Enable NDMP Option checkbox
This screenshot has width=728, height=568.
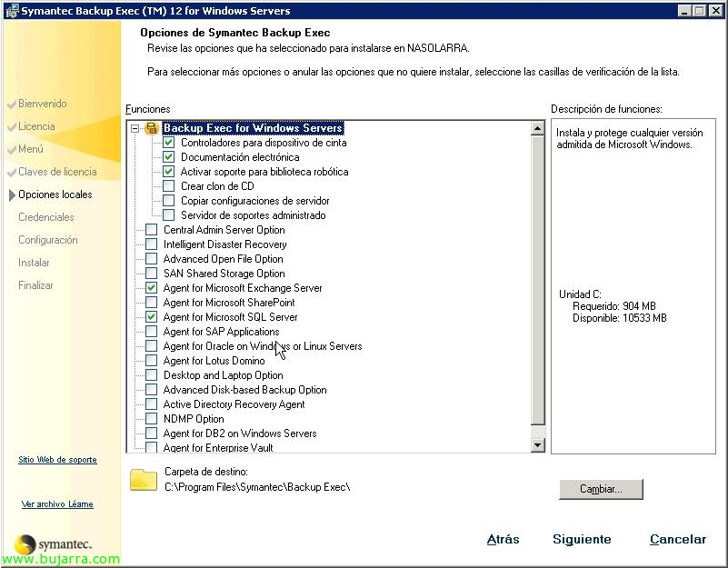[152, 419]
